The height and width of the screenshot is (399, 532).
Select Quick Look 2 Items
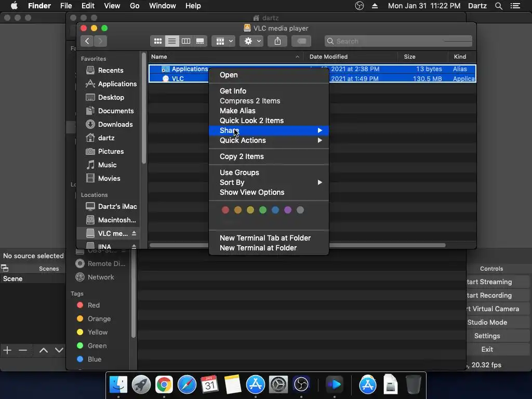point(269,121)
